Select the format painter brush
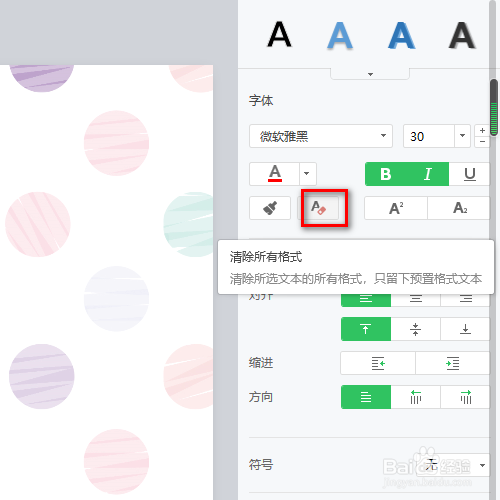The height and width of the screenshot is (500, 500). coord(270,208)
